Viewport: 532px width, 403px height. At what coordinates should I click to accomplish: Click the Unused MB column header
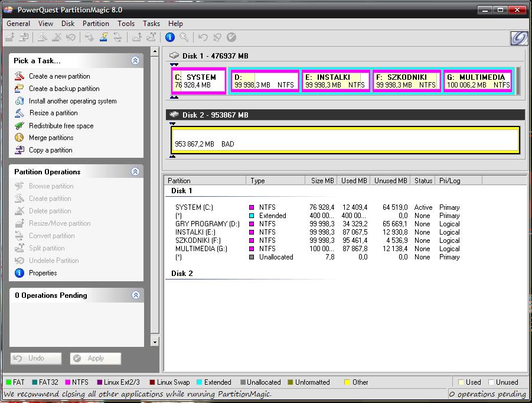tap(390, 181)
